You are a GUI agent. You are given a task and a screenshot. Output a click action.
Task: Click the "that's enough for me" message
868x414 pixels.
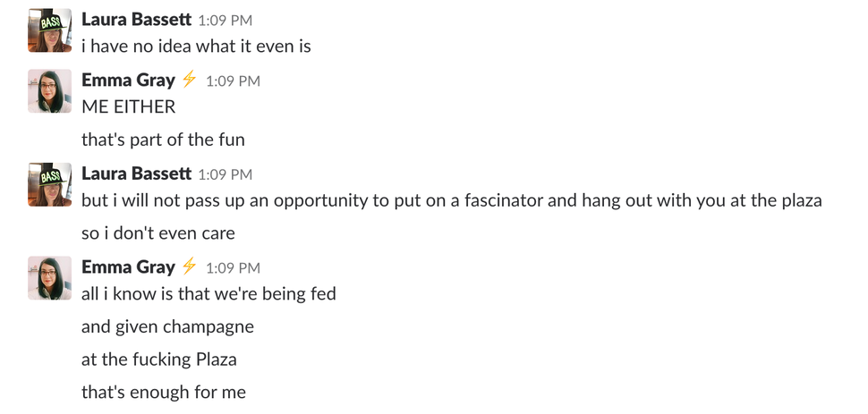tap(163, 393)
